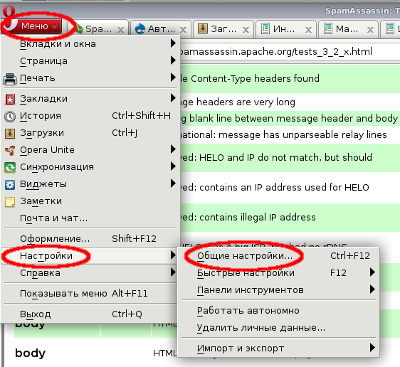Expand arrow next to Вкладки и окна

pyautogui.click(x=173, y=43)
